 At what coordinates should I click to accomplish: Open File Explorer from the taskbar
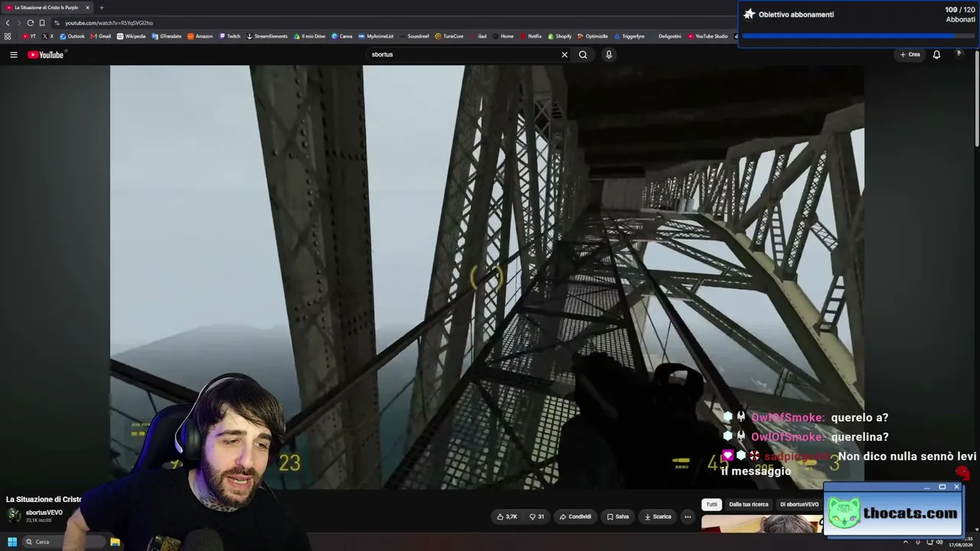(x=115, y=542)
